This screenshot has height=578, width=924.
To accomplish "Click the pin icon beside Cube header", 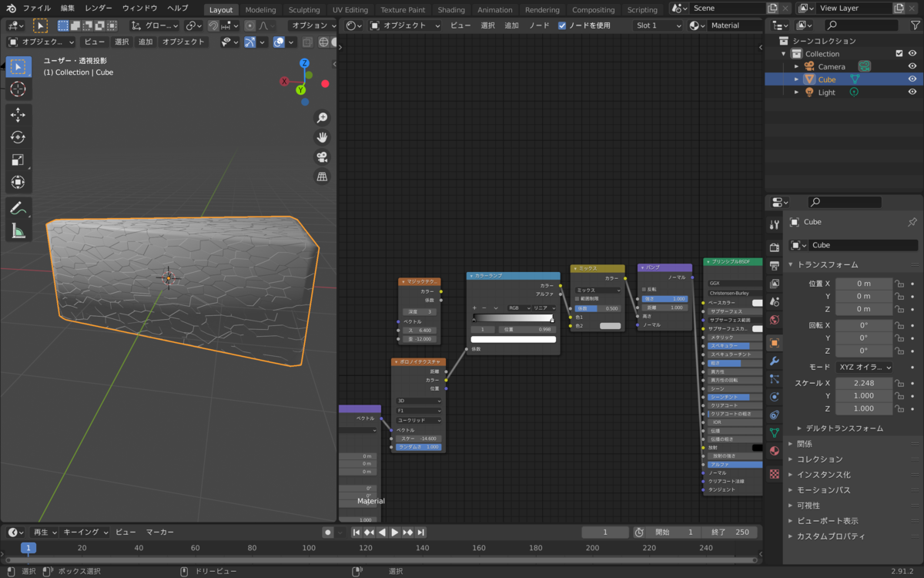I will 912,222.
